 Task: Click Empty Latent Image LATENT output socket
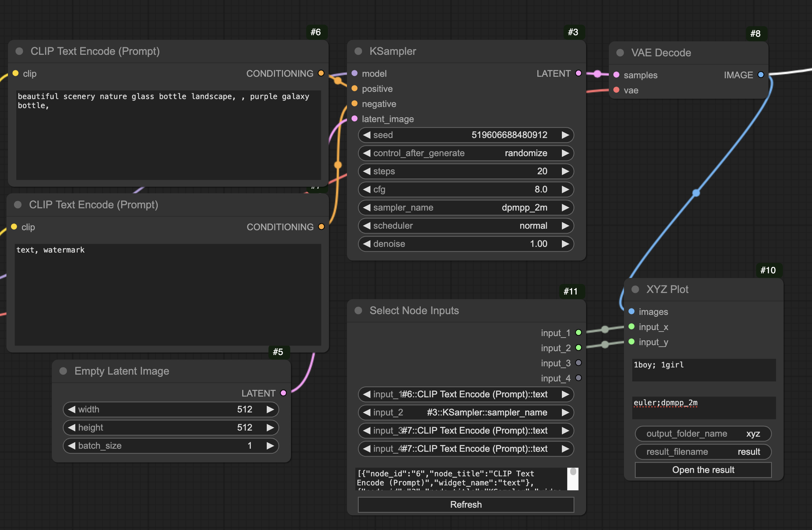tap(283, 393)
